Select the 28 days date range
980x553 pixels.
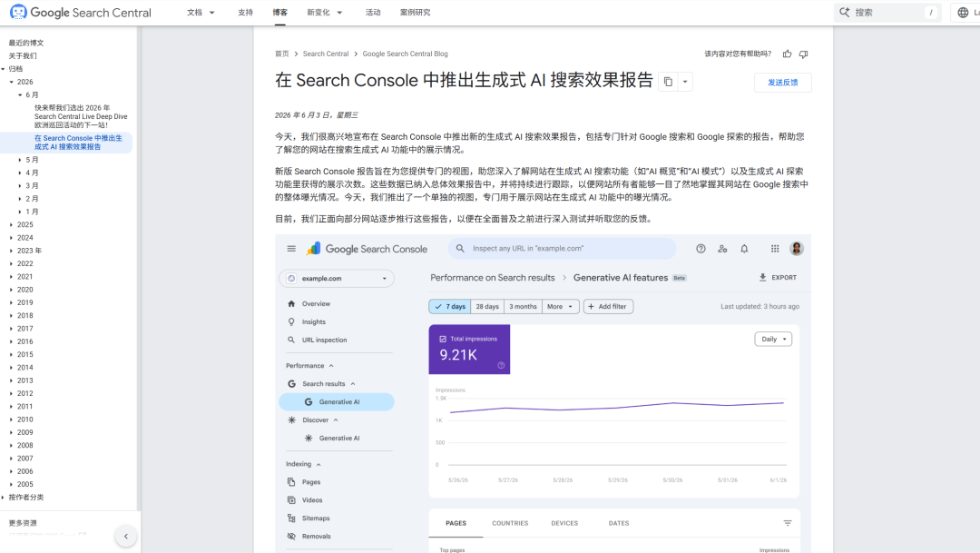487,307
